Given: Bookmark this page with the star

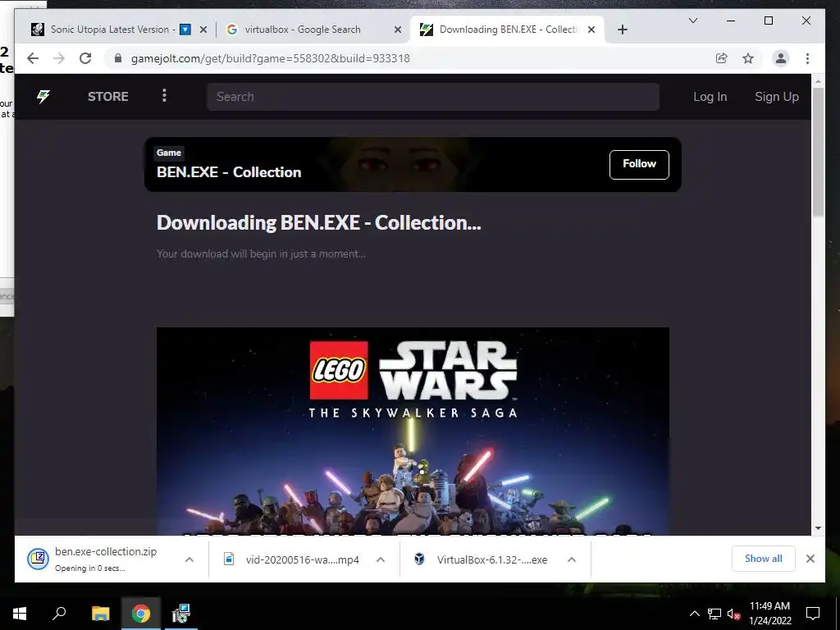Looking at the screenshot, I should tap(748, 58).
